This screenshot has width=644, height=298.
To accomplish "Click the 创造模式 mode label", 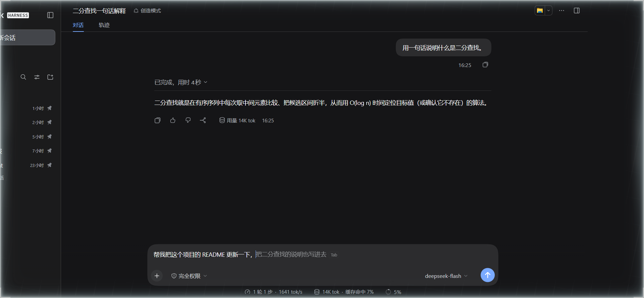I will tap(147, 11).
